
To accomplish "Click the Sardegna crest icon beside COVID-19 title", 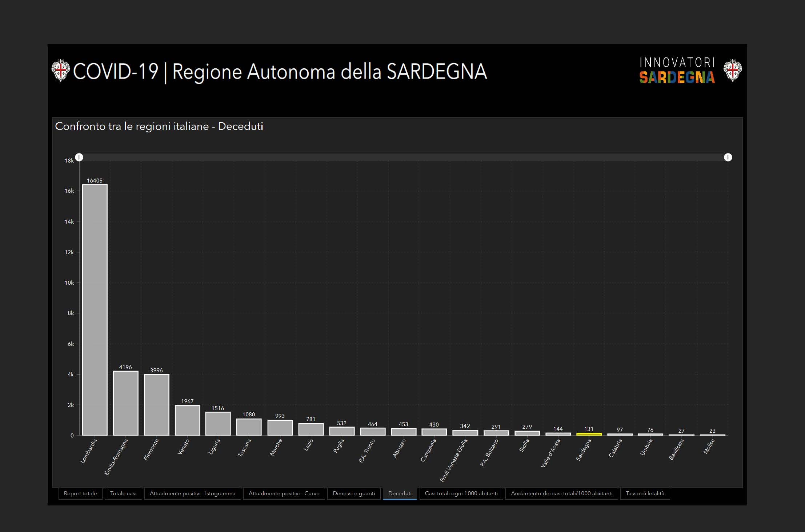I will coord(60,70).
